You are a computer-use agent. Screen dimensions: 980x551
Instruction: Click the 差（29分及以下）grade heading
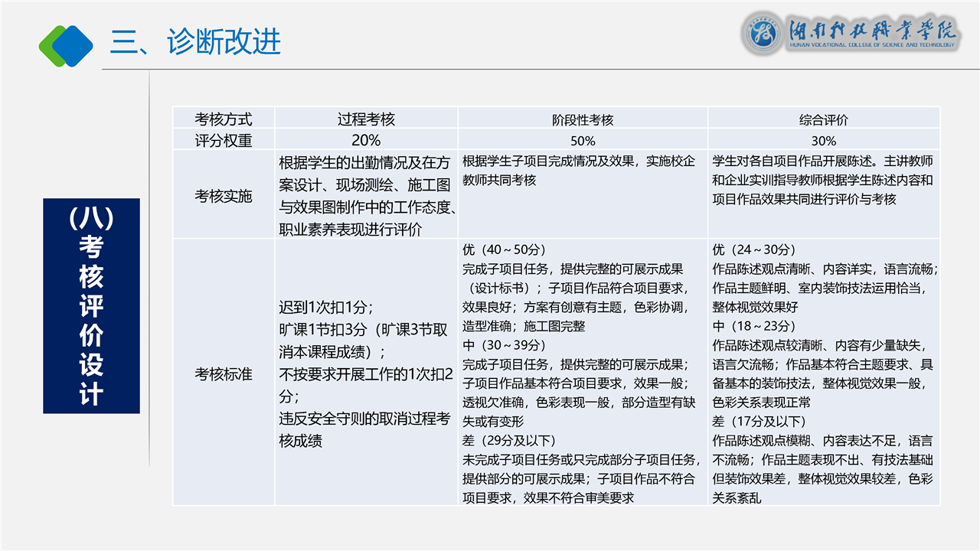508,441
